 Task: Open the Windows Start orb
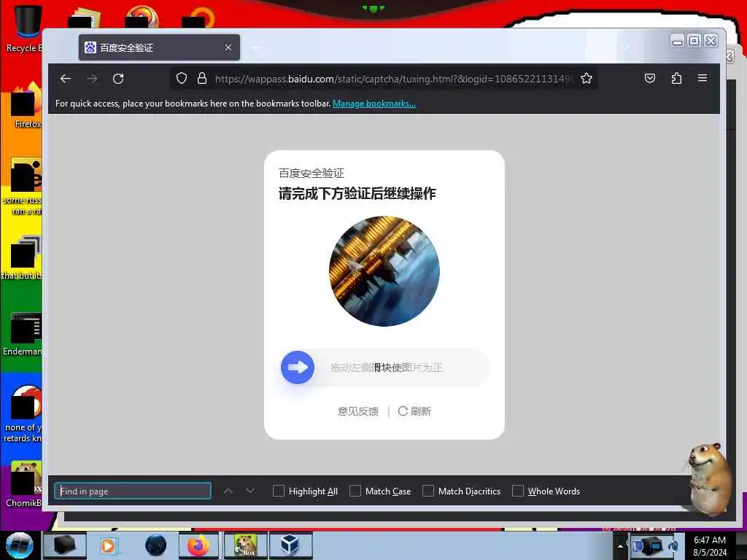pos(19,545)
